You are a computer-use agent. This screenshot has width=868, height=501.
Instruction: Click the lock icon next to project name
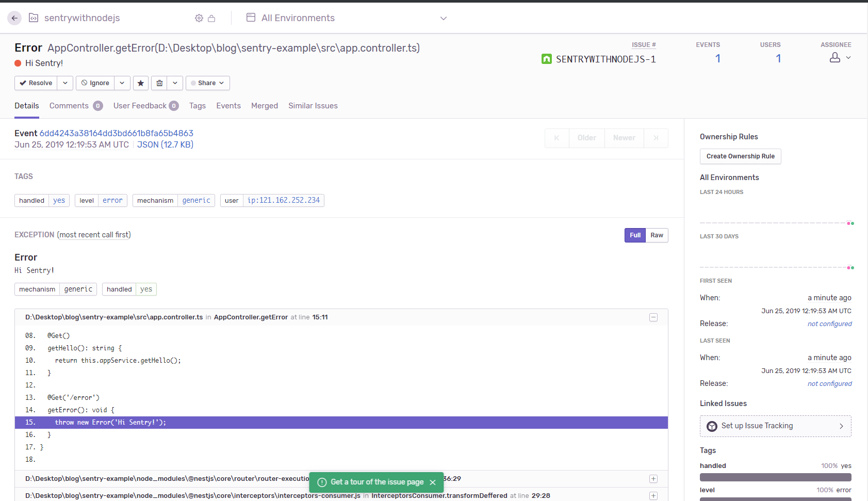[211, 18]
